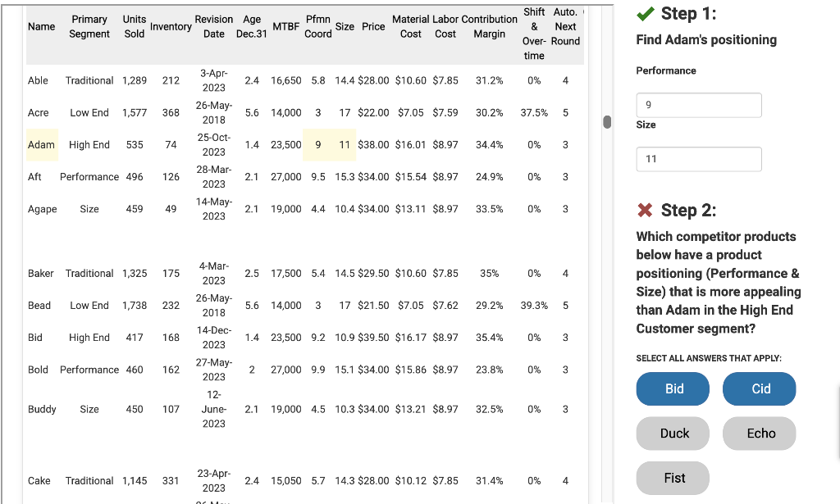This screenshot has height=504, width=840.
Task: Click the Price column header
Action: pos(373,27)
